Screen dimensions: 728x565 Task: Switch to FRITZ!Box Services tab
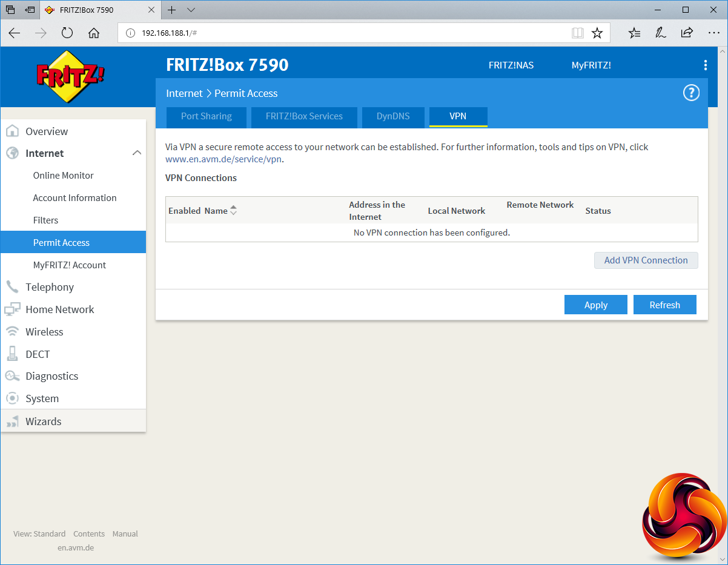[304, 116]
